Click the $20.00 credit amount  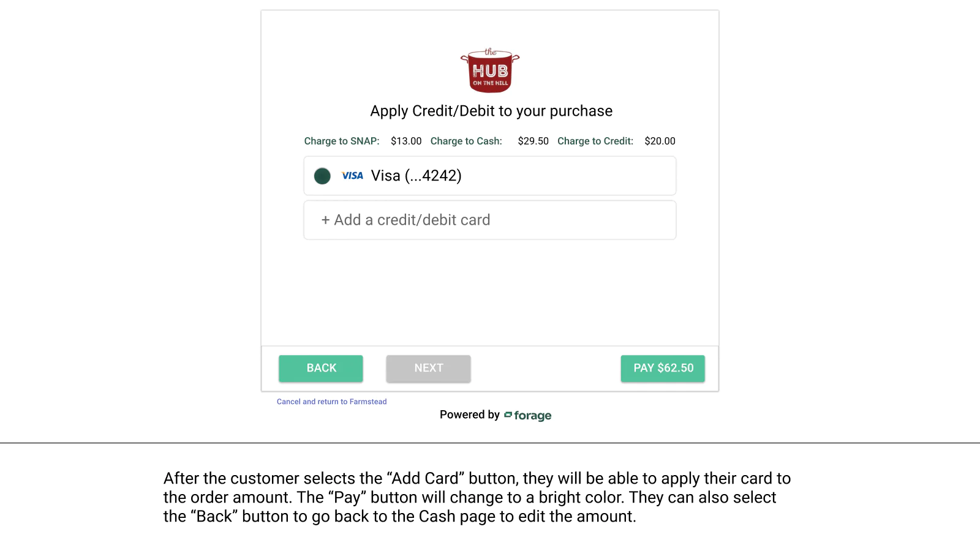[x=660, y=141]
